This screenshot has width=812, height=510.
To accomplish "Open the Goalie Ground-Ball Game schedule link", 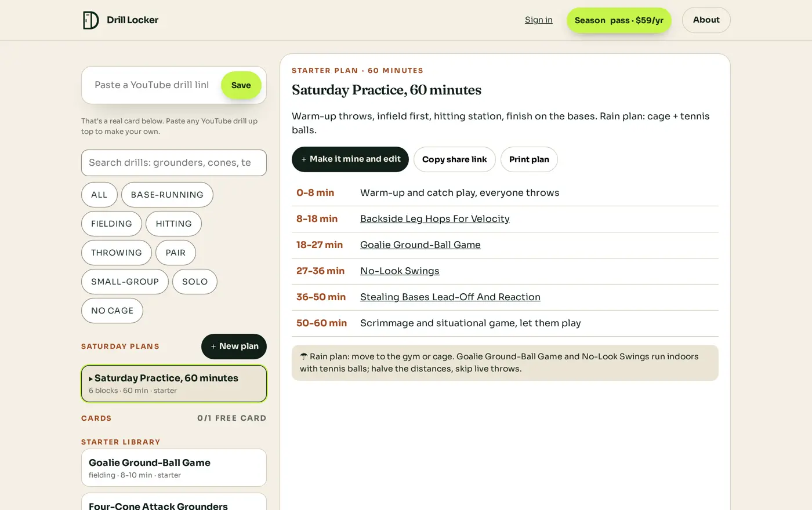I will click(420, 245).
